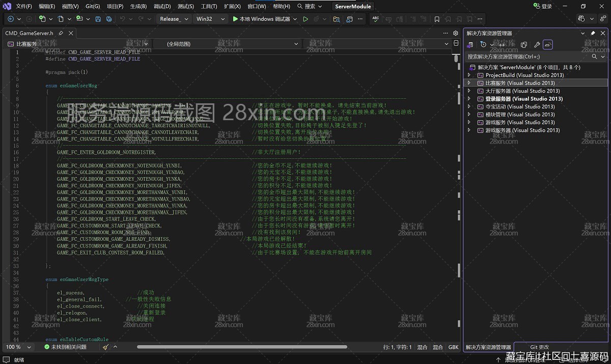Open the Win32 platform dropdown
The height and width of the screenshot is (364, 611).
coord(211,19)
